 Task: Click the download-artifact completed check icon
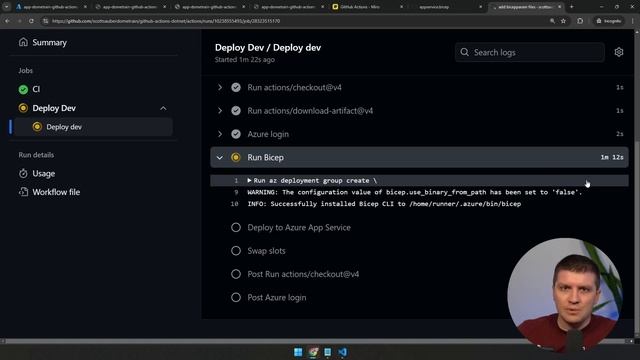click(236, 111)
